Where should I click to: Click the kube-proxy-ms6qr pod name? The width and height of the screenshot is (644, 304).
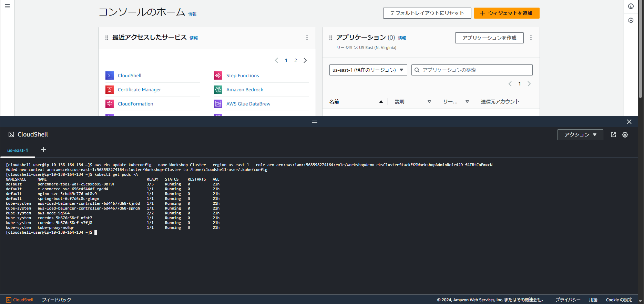point(56,227)
